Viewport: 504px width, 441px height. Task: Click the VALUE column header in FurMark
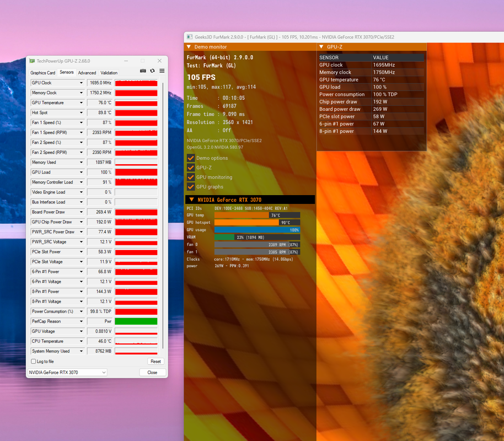tap(380, 57)
